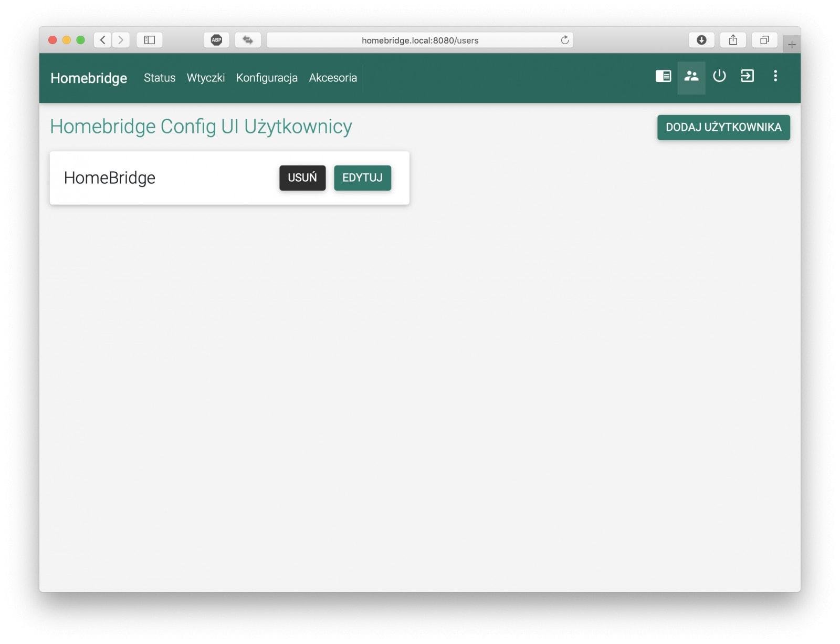Open a new tab with plus button

click(792, 45)
